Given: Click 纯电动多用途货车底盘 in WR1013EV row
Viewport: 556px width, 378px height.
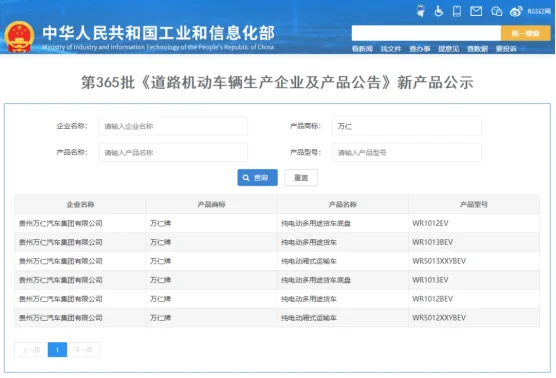Looking at the screenshot, I should 316,280.
